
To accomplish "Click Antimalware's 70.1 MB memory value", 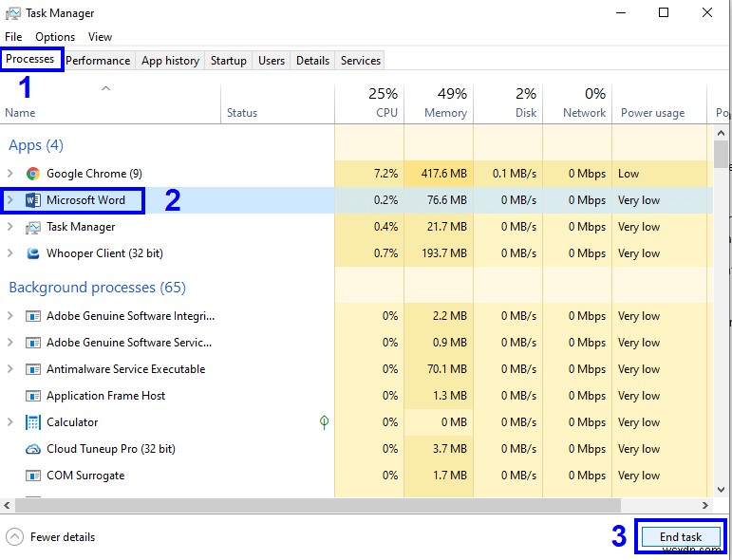I will 447,369.
